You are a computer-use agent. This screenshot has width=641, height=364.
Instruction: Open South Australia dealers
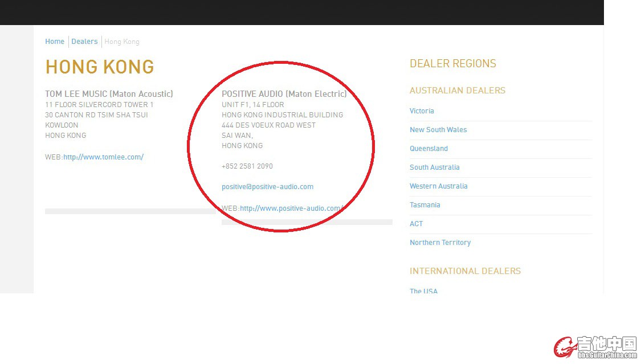(x=435, y=167)
